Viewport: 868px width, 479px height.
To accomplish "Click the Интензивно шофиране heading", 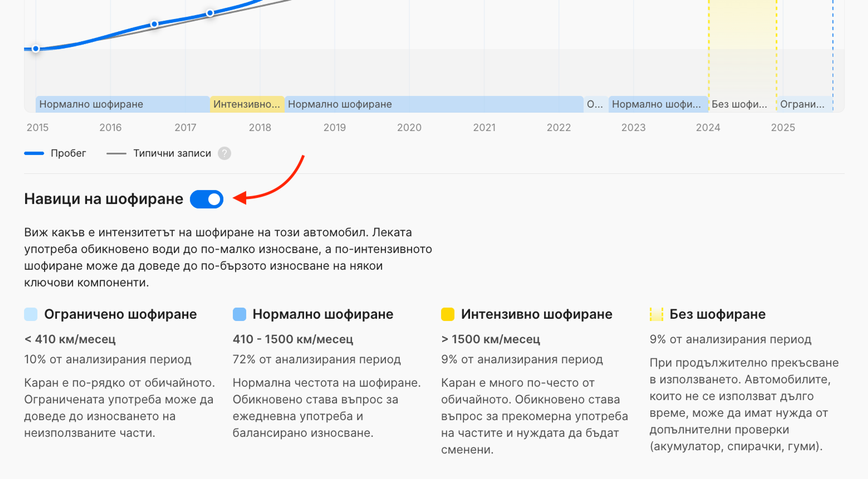I will [537, 314].
